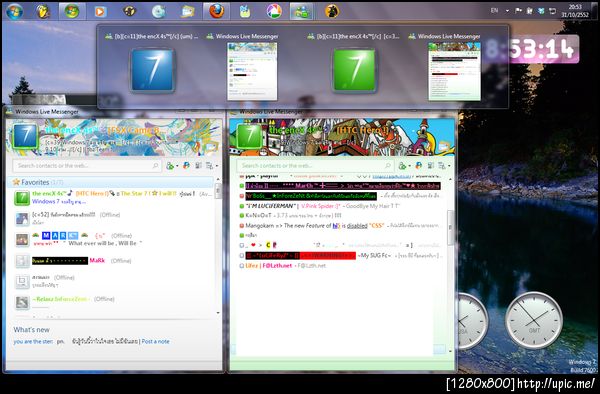Open the Show menu dropdown in the left Messenger
Screen dimensions: 600x394
212,166
